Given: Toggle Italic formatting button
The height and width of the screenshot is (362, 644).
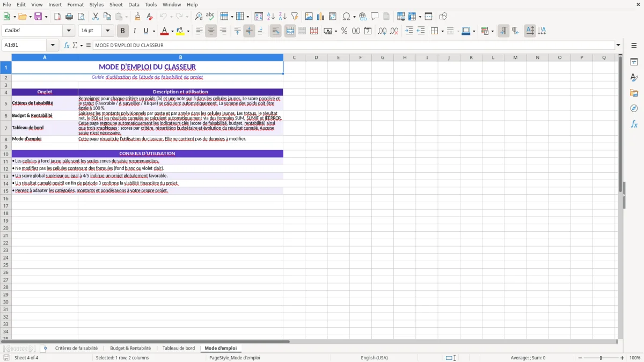Looking at the screenshot, I should (x=134, y=31).
